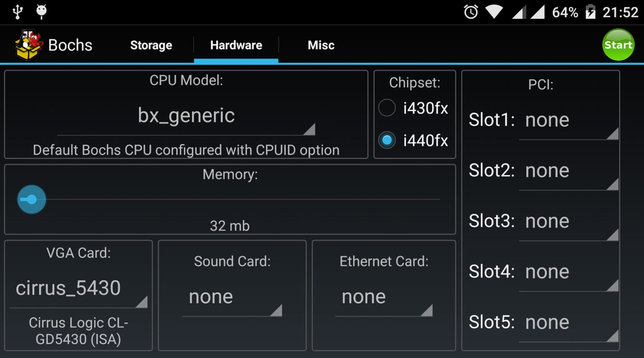
Task: Click the Wi-Fi signal icon in status bar
Action: pyautogui.click(x=495, y=12)
